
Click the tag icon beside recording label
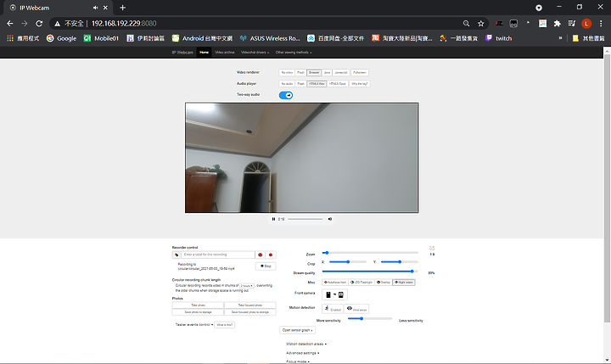177,255
